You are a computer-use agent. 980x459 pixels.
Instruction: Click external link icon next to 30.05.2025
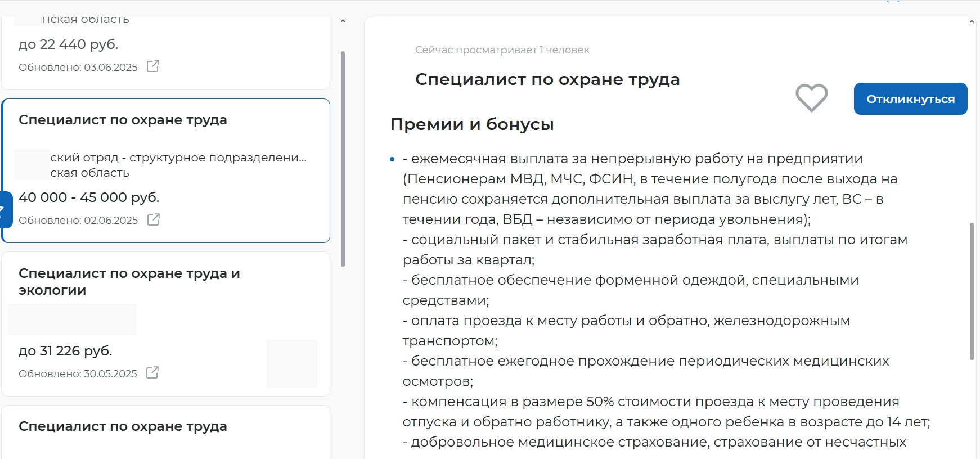(x=152, y=373)
